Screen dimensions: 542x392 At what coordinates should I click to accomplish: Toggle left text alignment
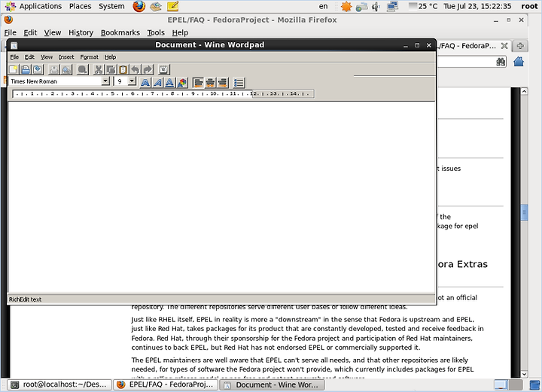(x=199, y=82)
